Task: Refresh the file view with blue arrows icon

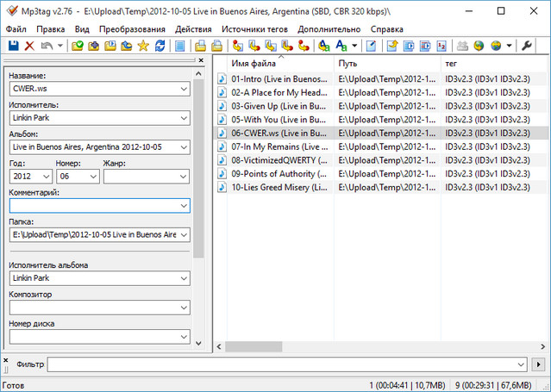Action: [x=160, y=46]
